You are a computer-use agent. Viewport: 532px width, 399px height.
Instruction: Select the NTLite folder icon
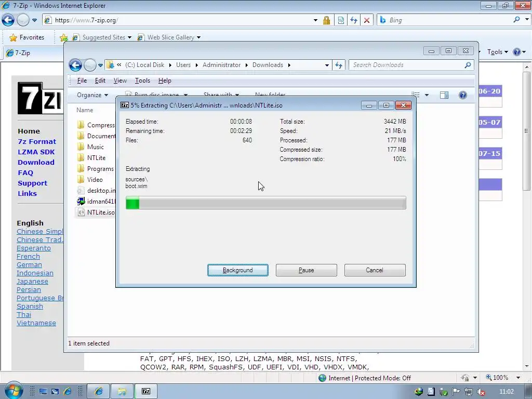tap(81, 158)
